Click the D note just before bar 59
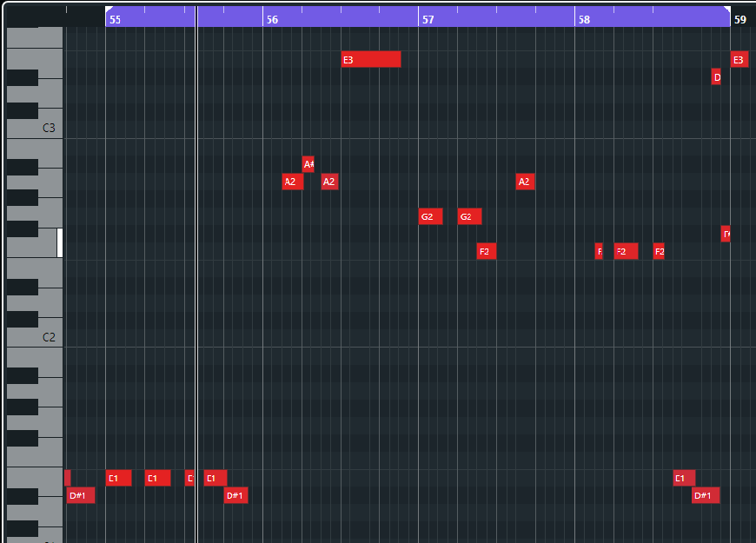Viewport: 756px width, 543px height. [716, 77]
